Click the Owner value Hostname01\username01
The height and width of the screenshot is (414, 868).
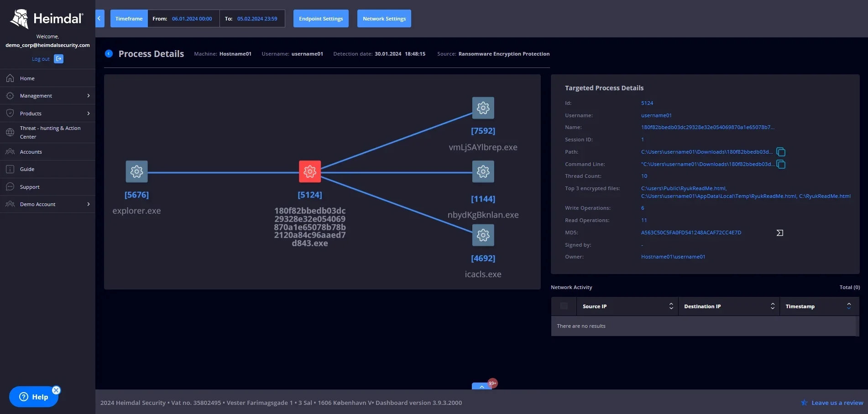click(x=673, y=257)
